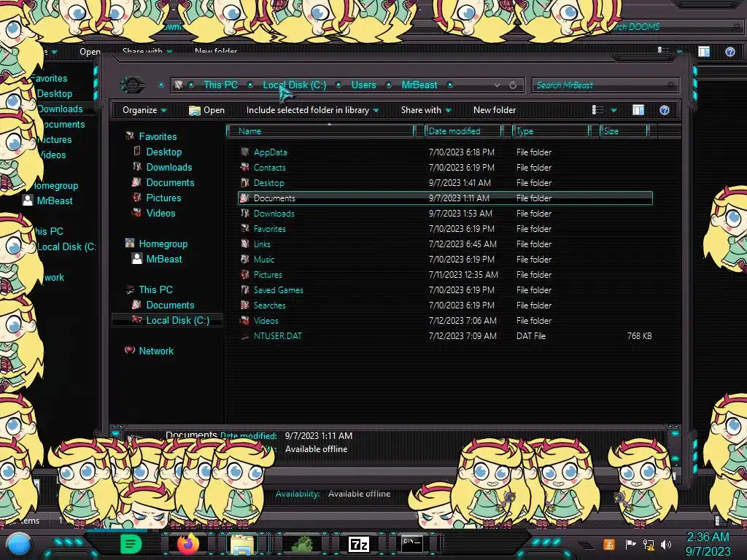Click MrBeast in the address breadcrumb
747x560 pixels.
point(419,85)
